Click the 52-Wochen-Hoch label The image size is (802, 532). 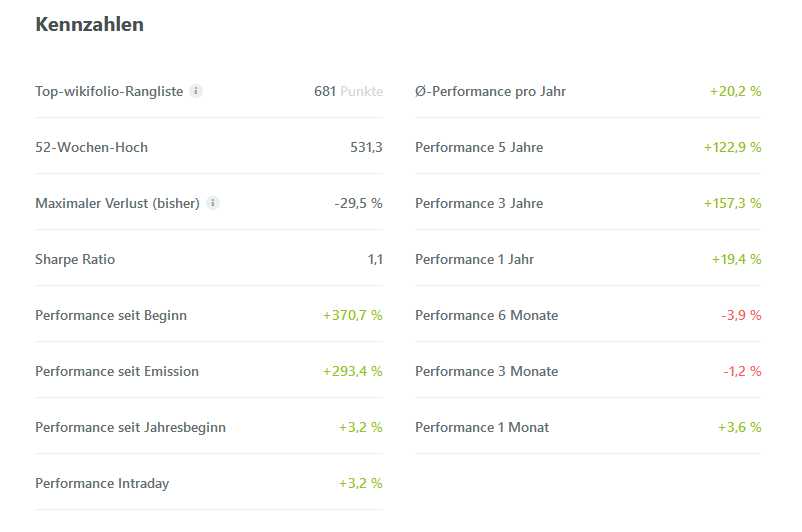[91, 147]
